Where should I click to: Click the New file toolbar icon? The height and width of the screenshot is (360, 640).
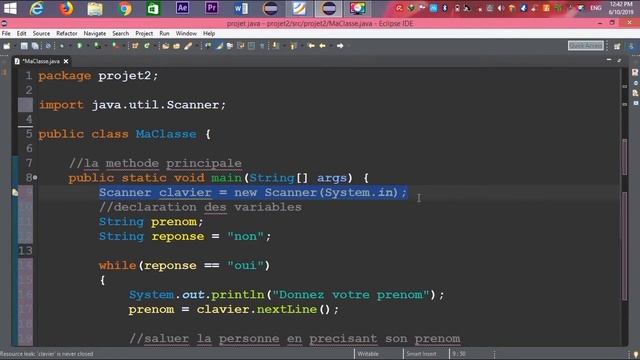(7, 46)
